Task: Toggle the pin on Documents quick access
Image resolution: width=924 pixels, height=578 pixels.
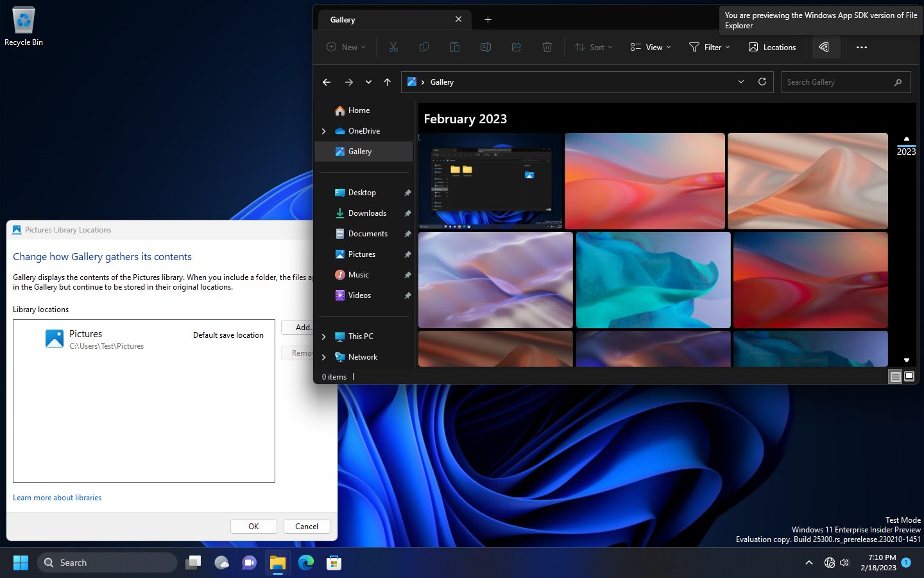Action: tap(408, 234)
